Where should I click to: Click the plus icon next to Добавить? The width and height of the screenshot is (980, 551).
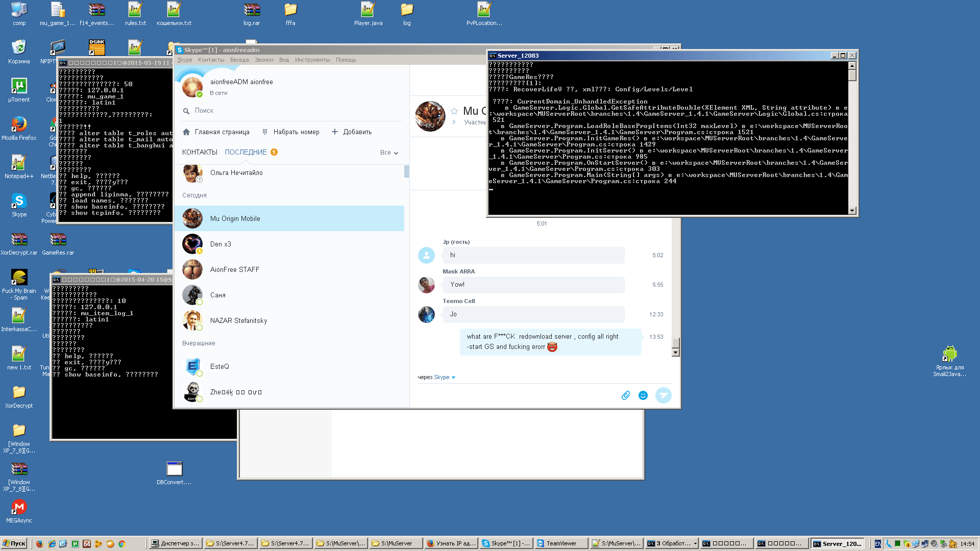click(335, 132)
